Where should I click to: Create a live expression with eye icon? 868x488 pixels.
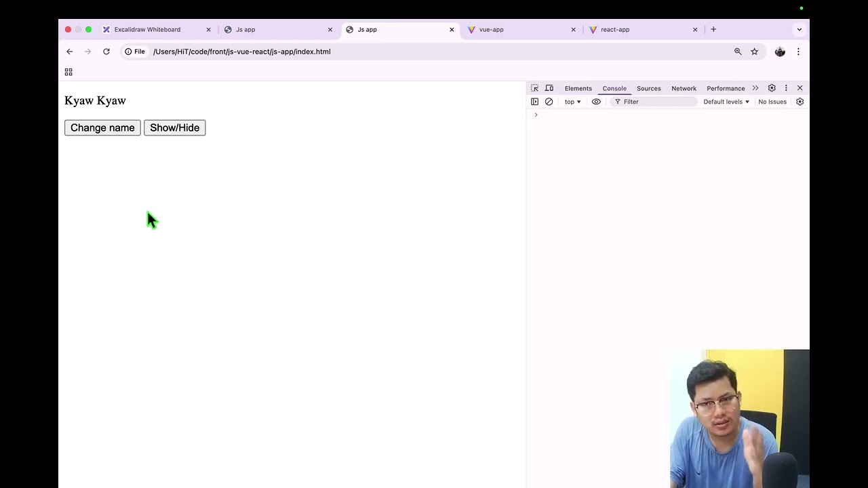596,102
